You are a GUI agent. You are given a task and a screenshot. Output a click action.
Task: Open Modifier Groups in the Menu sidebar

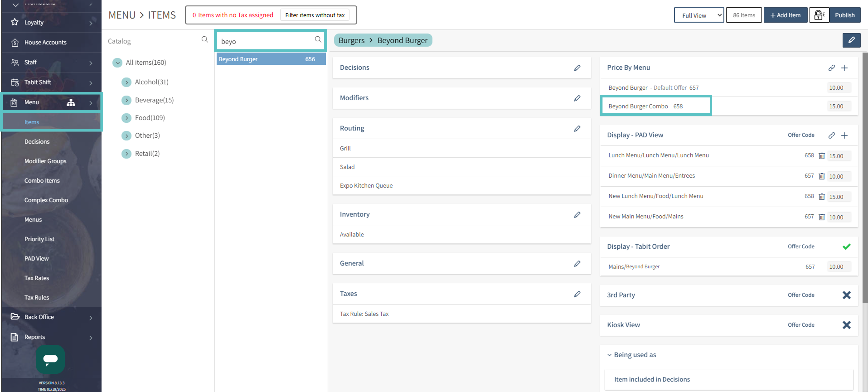click(45, 161)
